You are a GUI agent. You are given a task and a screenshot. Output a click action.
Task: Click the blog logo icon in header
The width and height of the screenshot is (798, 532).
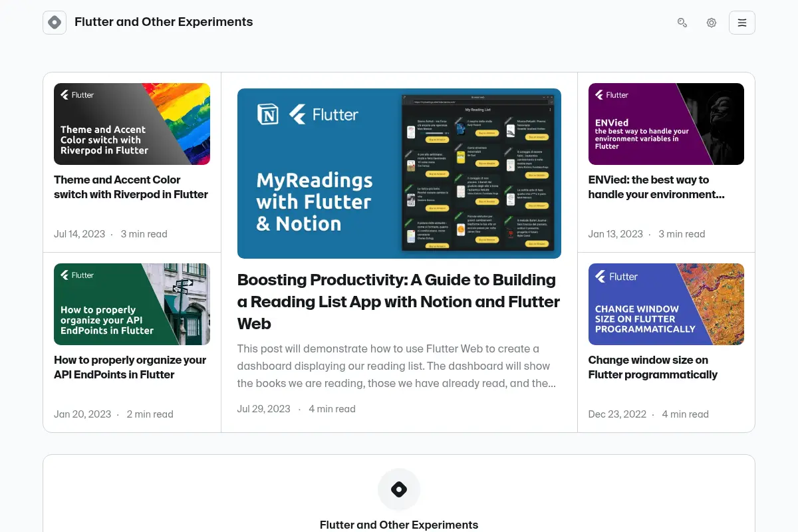[x=55, y=23]
